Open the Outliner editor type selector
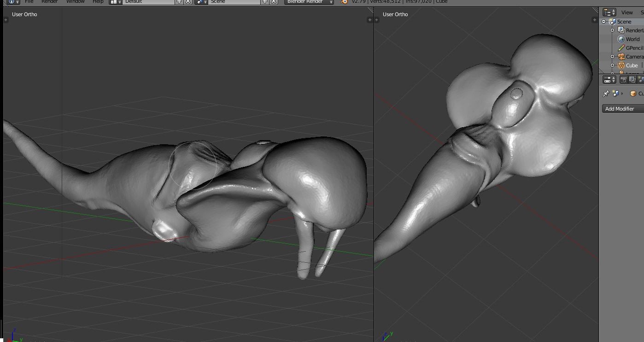Screen dimensions: 644x342 [x=609, y=12]
